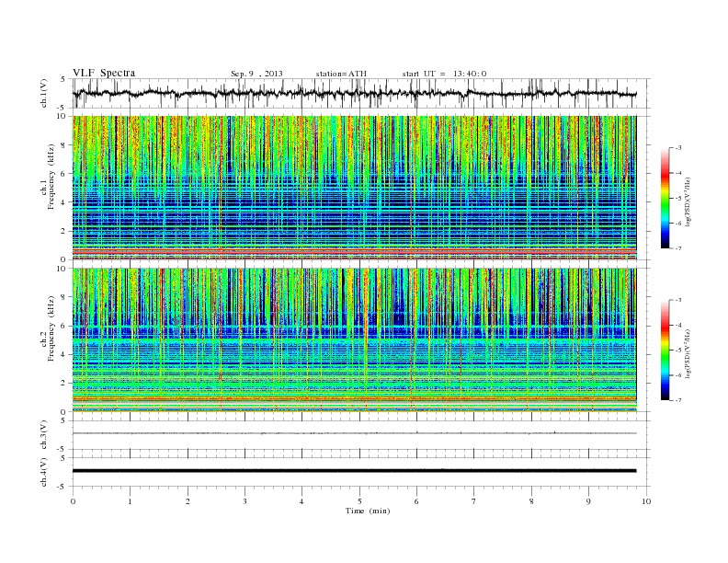Click the "VLF Spectra" title text
This screenshot has height=563, width=728.
(104, 73)
